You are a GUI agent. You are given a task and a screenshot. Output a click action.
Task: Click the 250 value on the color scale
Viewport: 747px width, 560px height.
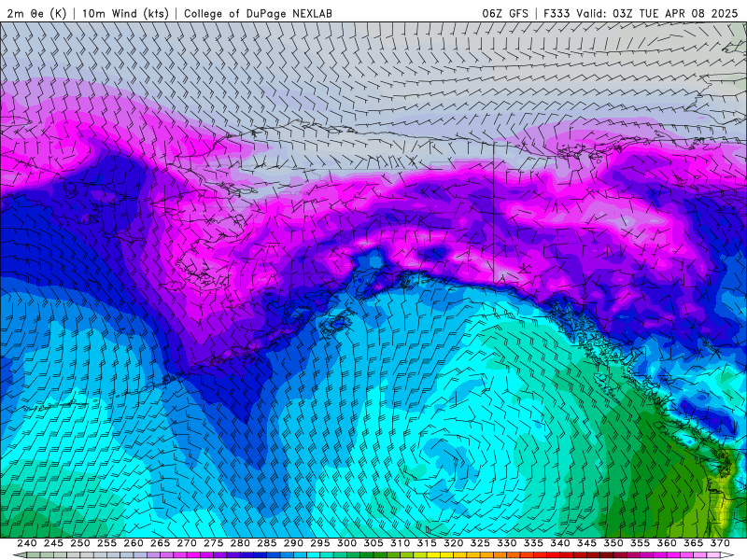pyautogui.click(x=80, y=543)
